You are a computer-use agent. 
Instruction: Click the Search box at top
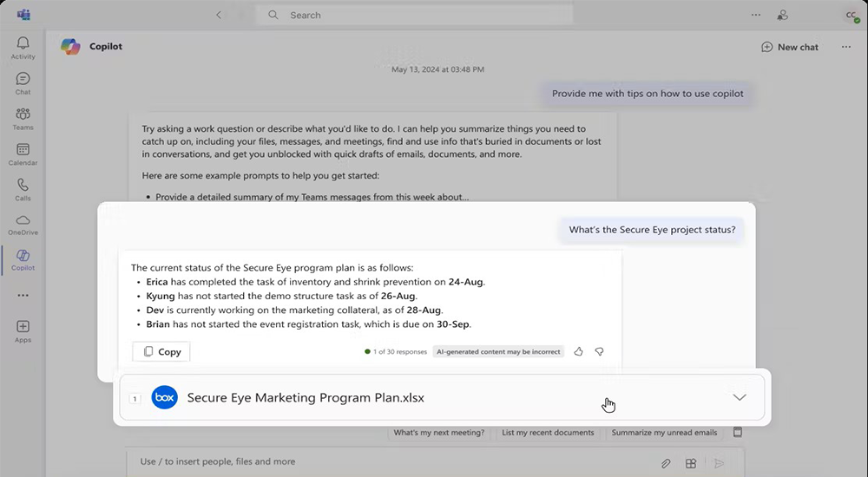coord(414,15)
